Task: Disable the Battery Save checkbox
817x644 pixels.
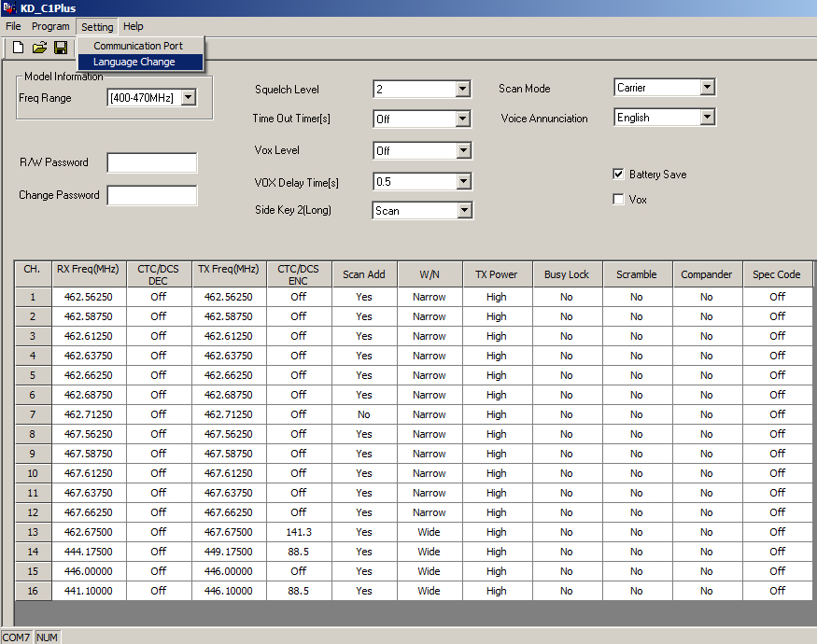Action: pyautogui.click(x=618, y=175)
